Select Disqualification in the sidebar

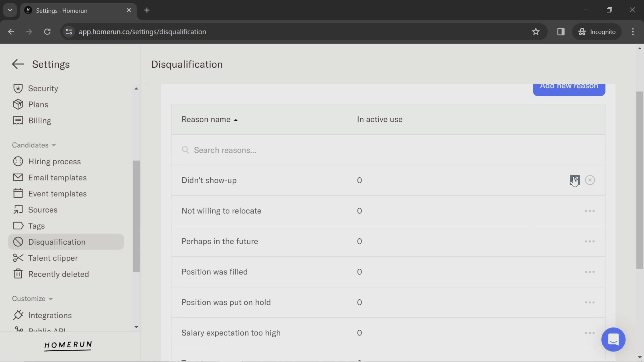(x=66, y=242)
